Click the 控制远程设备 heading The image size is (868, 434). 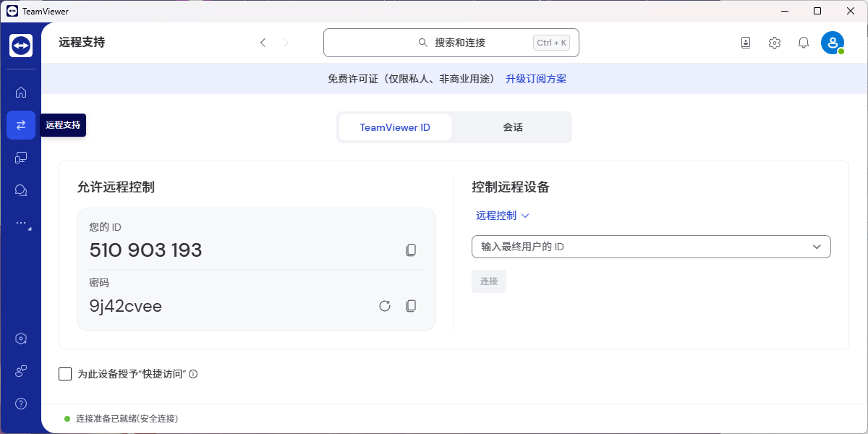(511, 187)
